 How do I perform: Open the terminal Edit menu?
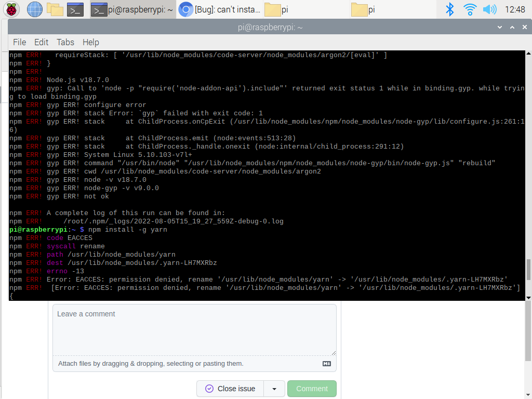point(42,42)
